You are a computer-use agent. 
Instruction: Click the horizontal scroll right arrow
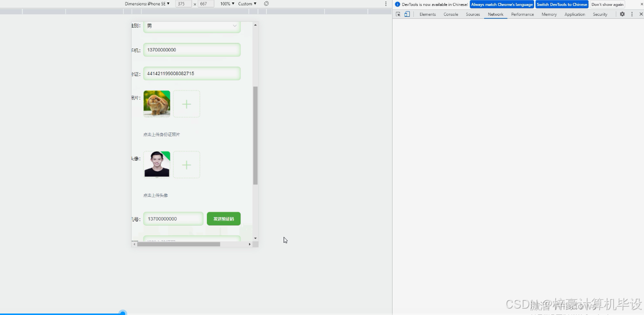click(x=249, y=244)
